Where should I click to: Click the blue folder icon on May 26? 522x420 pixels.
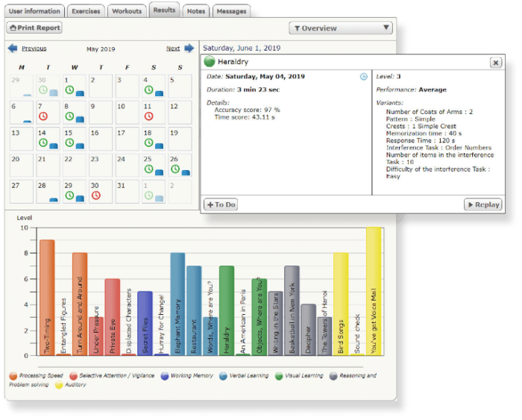coord(186,172)
